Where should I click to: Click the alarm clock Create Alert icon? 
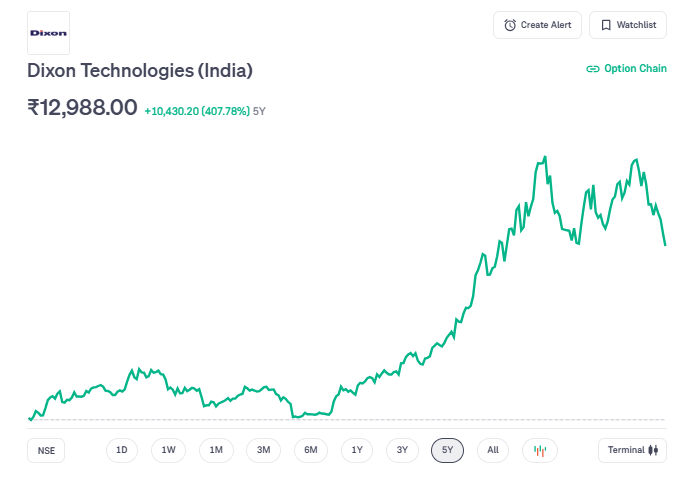pos(511,25)
